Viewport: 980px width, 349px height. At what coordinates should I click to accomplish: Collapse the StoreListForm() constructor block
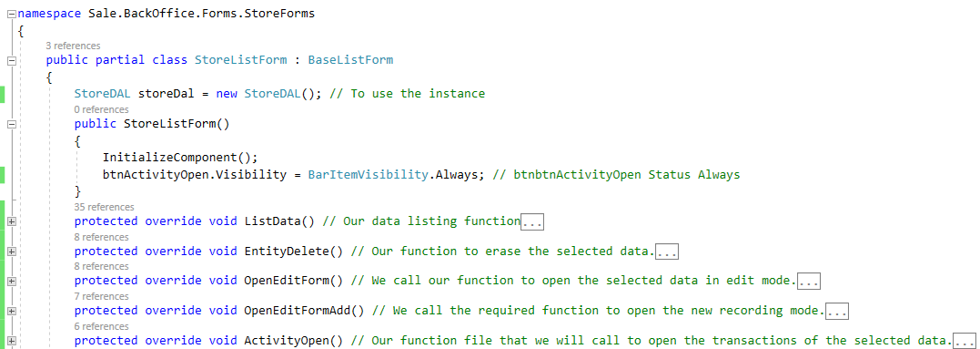pos(11,124)
